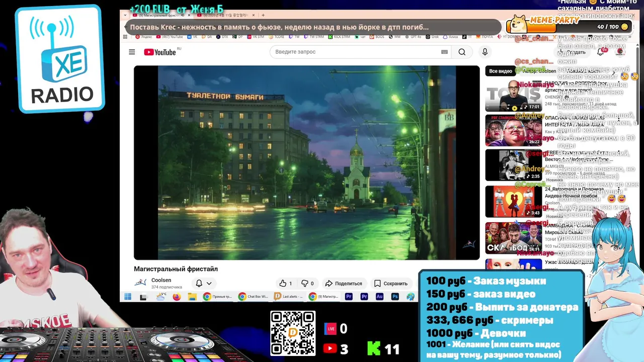Open the account avatar menu on YouTube
The width and height of the screenshot is (644, 362).
(620, 52)
